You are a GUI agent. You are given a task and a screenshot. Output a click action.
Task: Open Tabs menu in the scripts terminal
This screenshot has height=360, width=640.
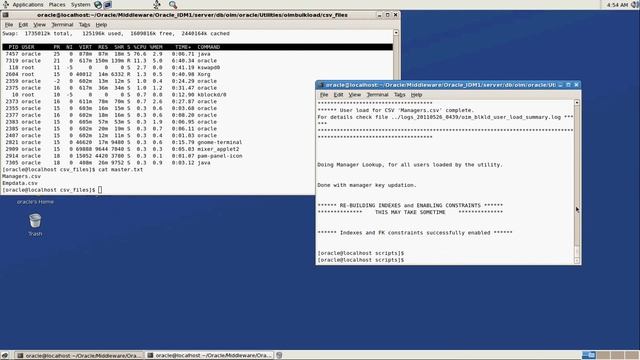click(x=400, y=95)
